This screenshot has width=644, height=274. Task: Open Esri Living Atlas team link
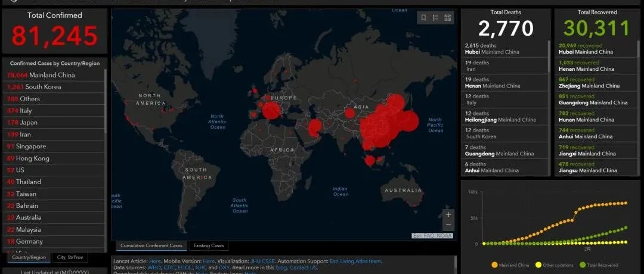coord(355,261)
